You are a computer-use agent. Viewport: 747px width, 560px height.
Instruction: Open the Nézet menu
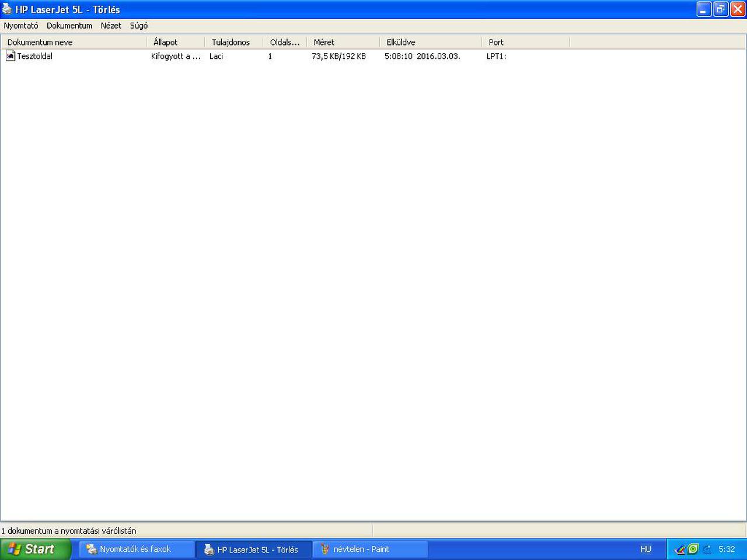click(111, 26)
